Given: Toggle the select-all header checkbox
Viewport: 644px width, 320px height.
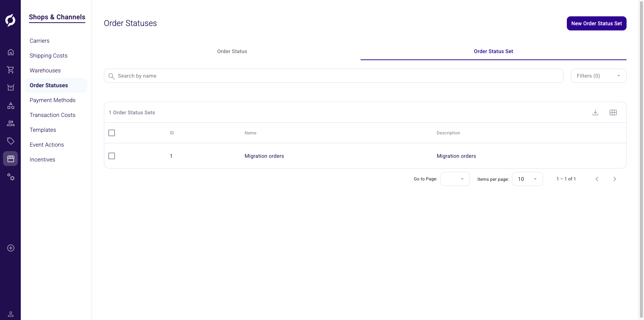Looking at the screenshot, I should click(x=112, y=133).
